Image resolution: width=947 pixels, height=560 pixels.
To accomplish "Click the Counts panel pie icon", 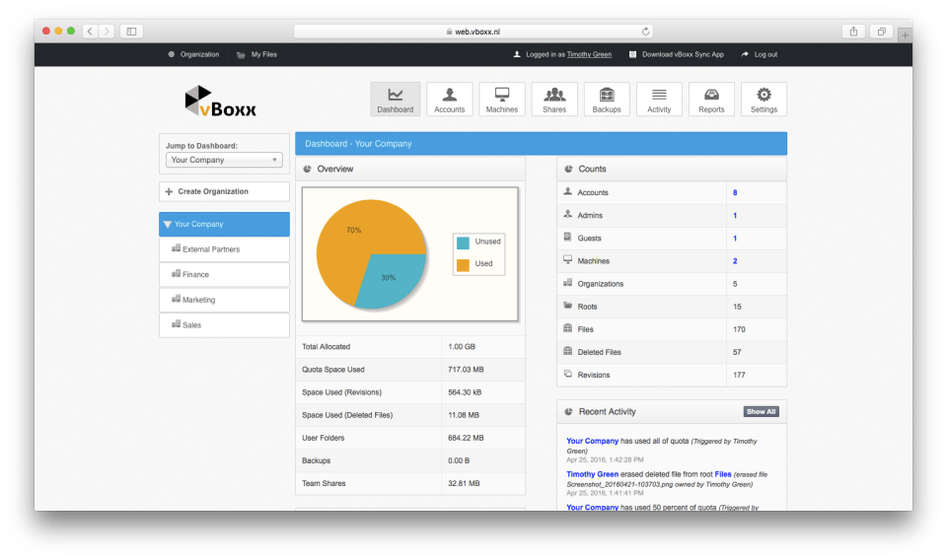I will pyautogui.click(x=568, y=169).
